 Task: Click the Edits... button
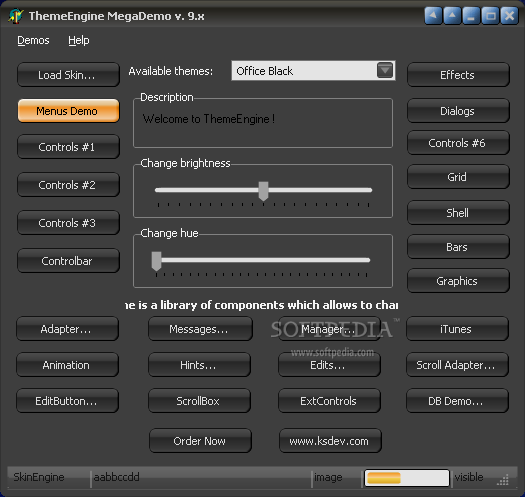tap(329, 364)
